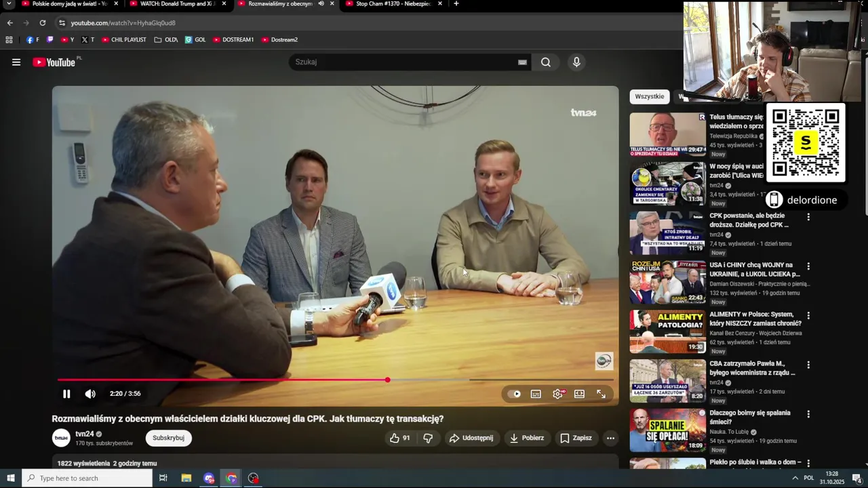Open options menu for Dlaczego boimy się video

point(808,415)
